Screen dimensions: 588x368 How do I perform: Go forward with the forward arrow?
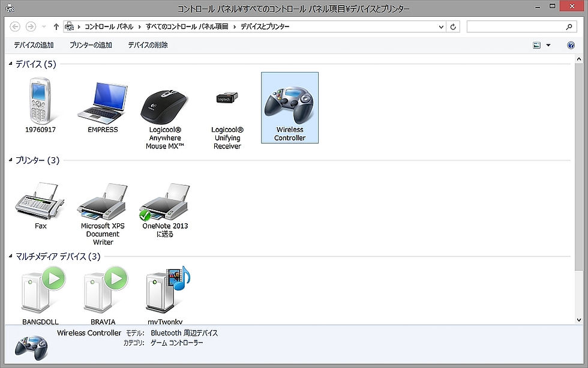coord(31,26)
